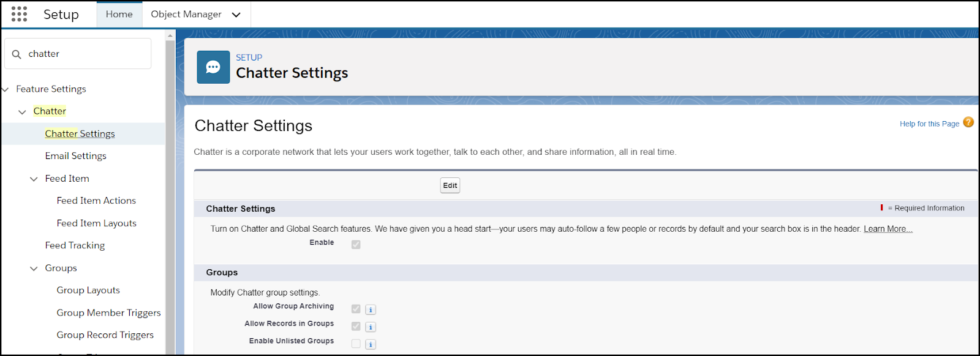Screen dimensions: 980x356
Task: Click the Edit button
Action: [450, 185]
